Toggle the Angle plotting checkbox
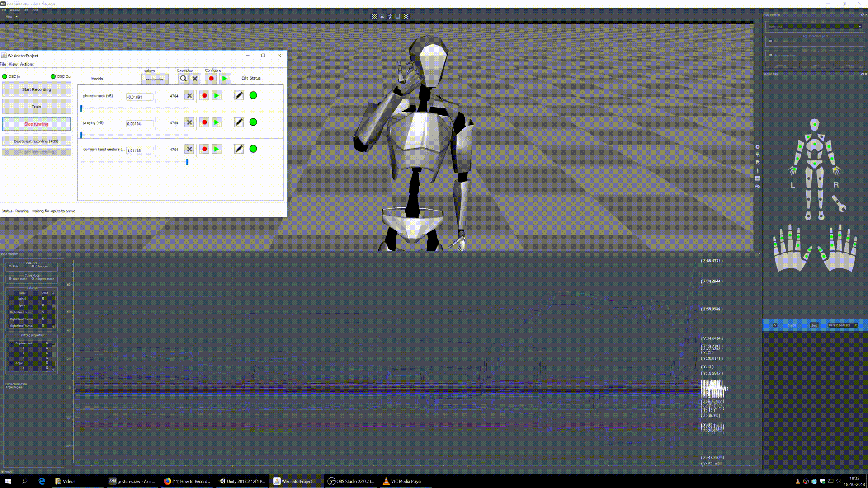Image resolution: width=868 pixels, height=488 pixels. pos(47,363)
